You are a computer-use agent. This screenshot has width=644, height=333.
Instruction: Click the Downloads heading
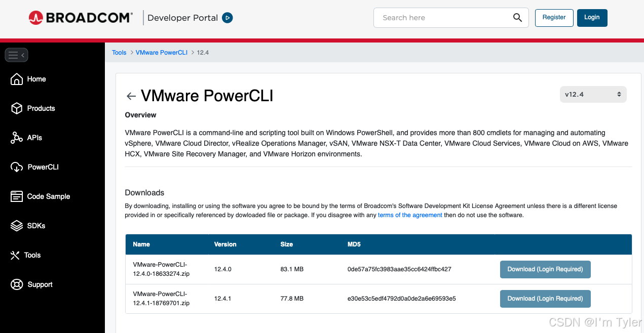(145, 193)
